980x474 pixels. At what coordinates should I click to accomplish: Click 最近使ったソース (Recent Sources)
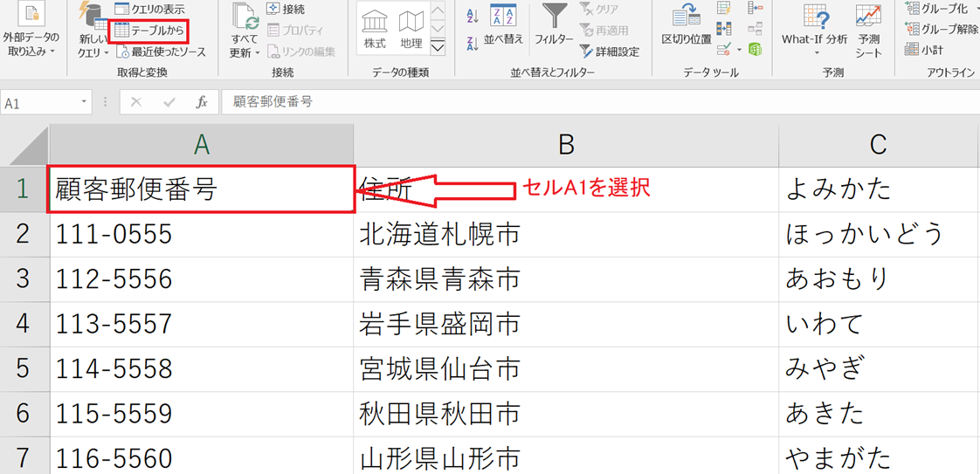pyautogui.click(x=160, y=52)
